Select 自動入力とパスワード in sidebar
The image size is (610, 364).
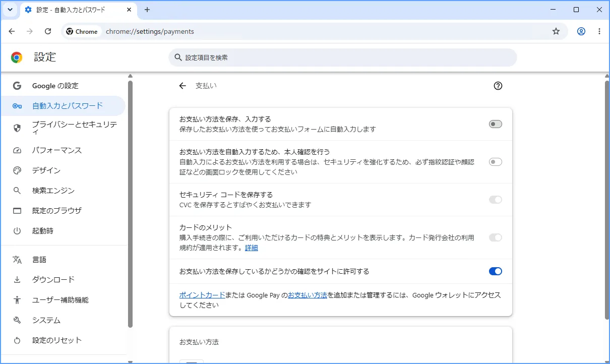(x=63, y=106)
